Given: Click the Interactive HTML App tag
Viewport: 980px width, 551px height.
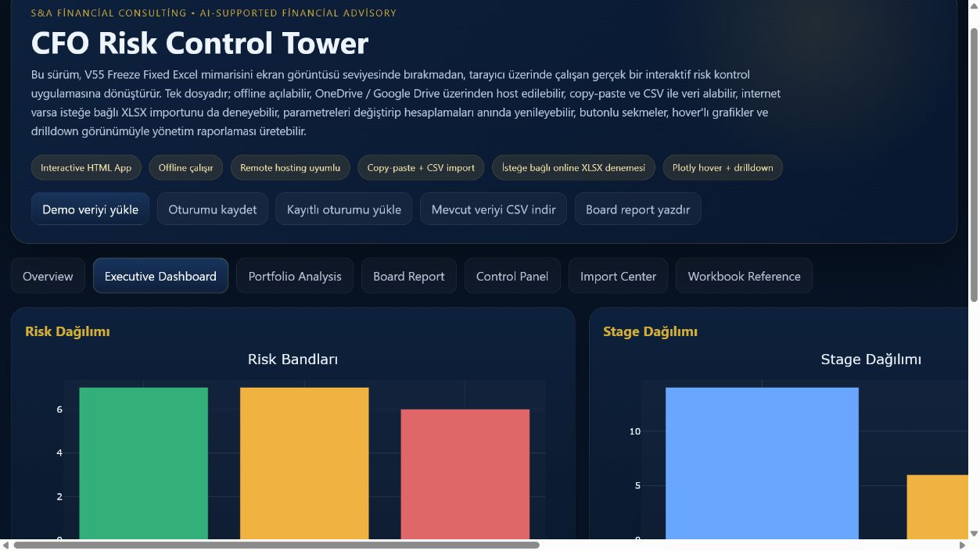Looking at the screenshot, I should pos(86,167).
